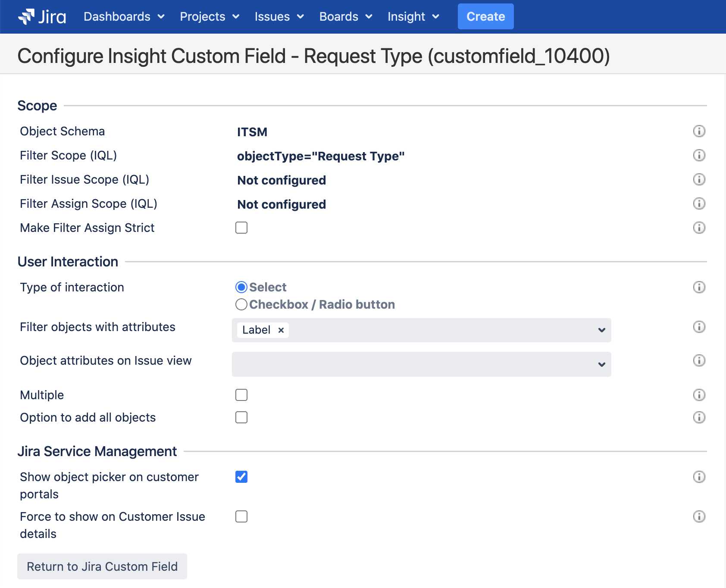This screenshot has height=588, width=726.
Task: Show info icon for Multiple option
Action: 699,395
